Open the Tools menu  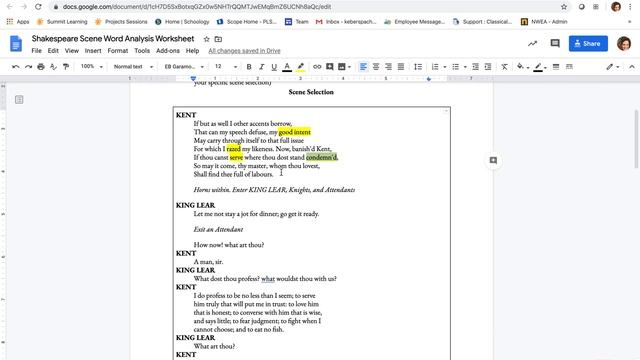[142, 51]
